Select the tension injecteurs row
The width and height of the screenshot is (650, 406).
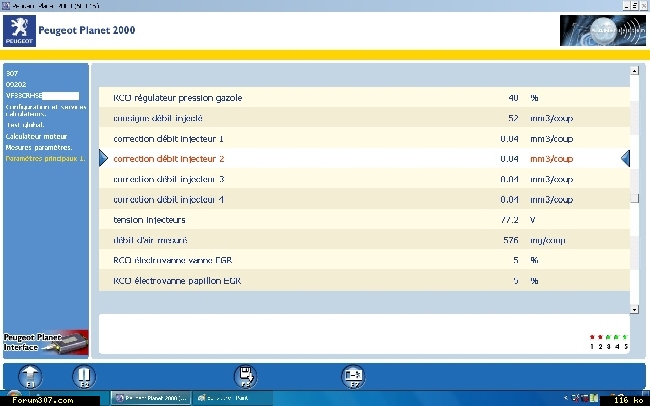364,220
